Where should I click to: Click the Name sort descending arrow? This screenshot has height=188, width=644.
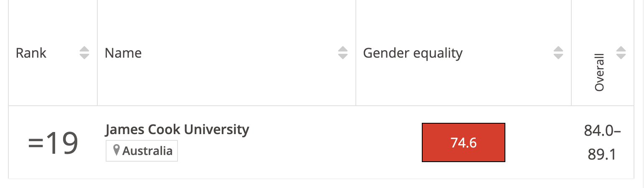point(343,56)
